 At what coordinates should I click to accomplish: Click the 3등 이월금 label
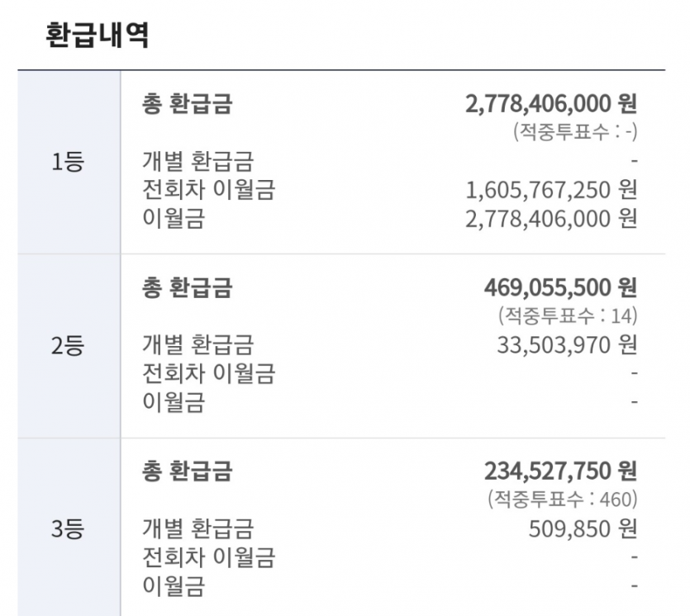174,585
